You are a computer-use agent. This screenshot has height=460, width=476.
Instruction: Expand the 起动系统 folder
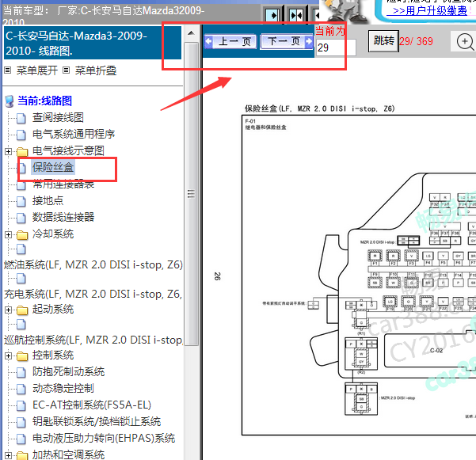pyautogui.click(x=9, y=310)
